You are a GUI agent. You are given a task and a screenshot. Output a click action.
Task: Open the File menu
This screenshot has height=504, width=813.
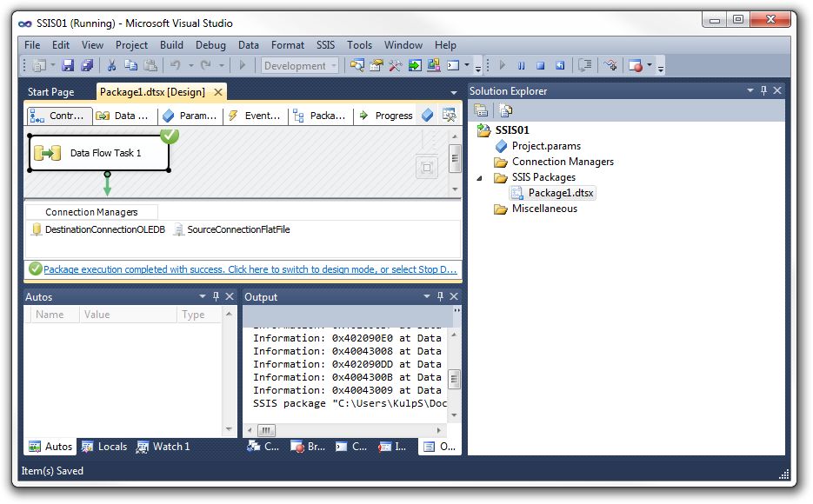click(32, 45)
